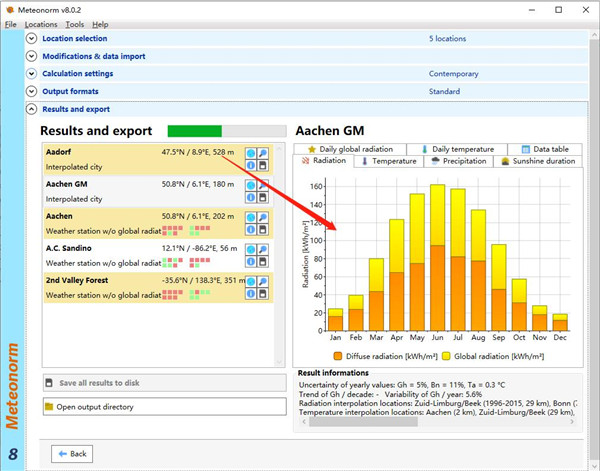
Task: Save the 2nd Valley Forest result via disk icon
Action: [x=263, y=295]
